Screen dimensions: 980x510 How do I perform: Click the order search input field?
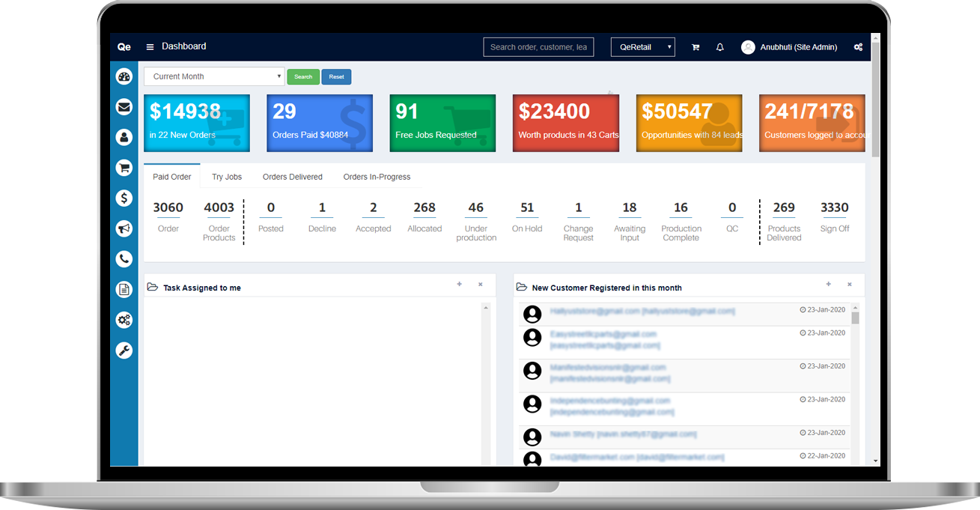pos(538,46)
